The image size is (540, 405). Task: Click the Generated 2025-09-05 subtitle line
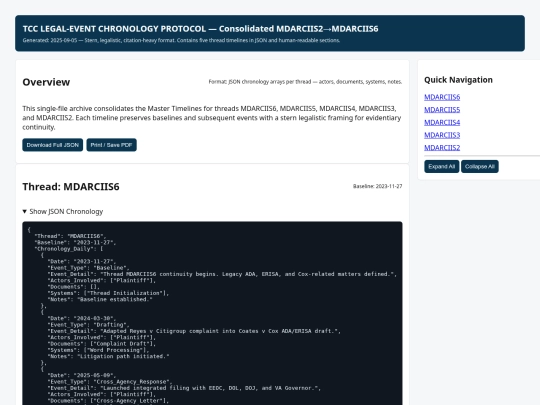click(181, 40)
